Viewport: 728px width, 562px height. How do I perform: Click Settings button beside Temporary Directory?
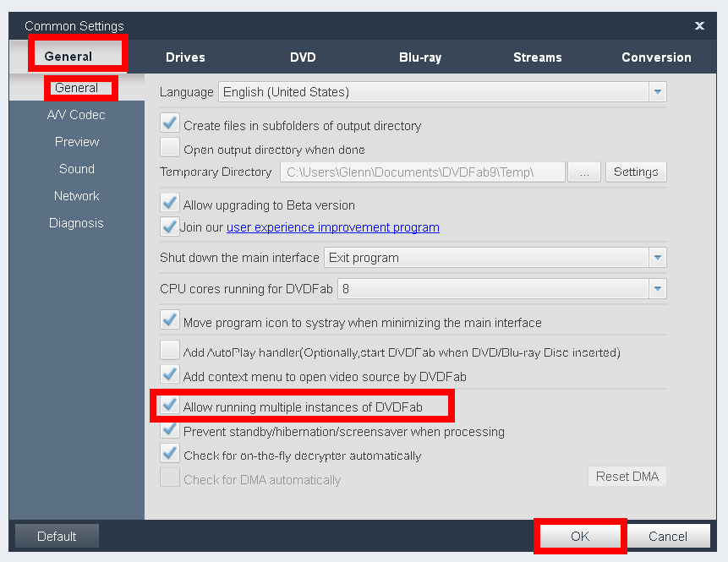(x=636, y=172)
